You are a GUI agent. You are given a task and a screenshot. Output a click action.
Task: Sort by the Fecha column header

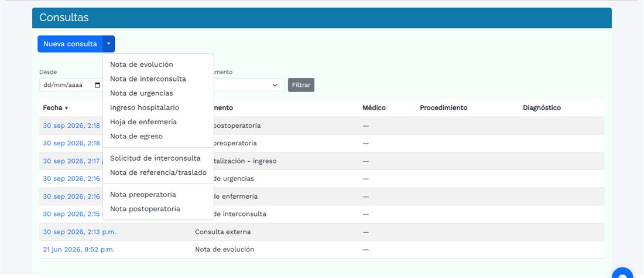pos(56,108)
